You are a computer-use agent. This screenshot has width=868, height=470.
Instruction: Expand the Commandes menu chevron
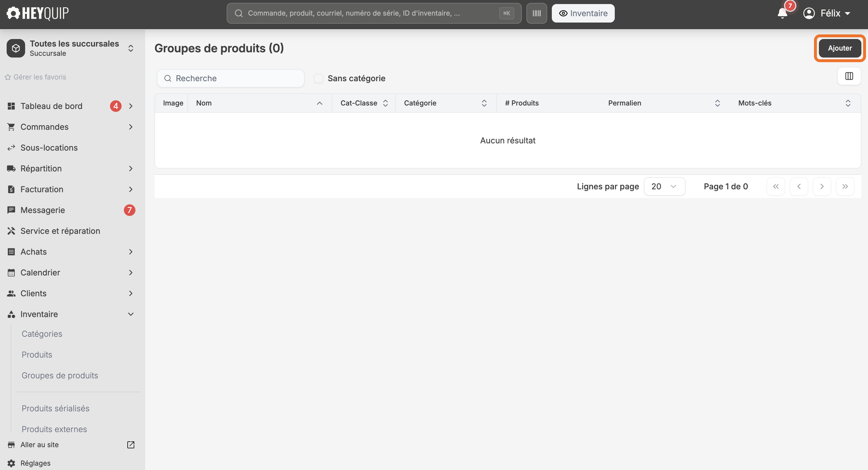point(131,127)
